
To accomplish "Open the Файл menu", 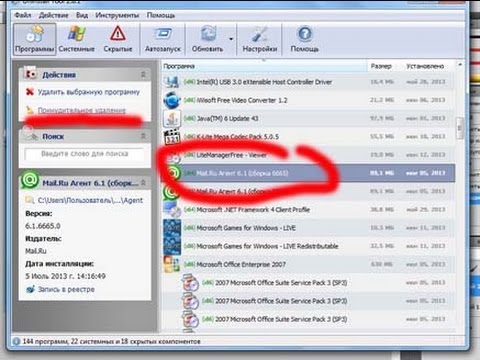I will click(x=23, y=15).
